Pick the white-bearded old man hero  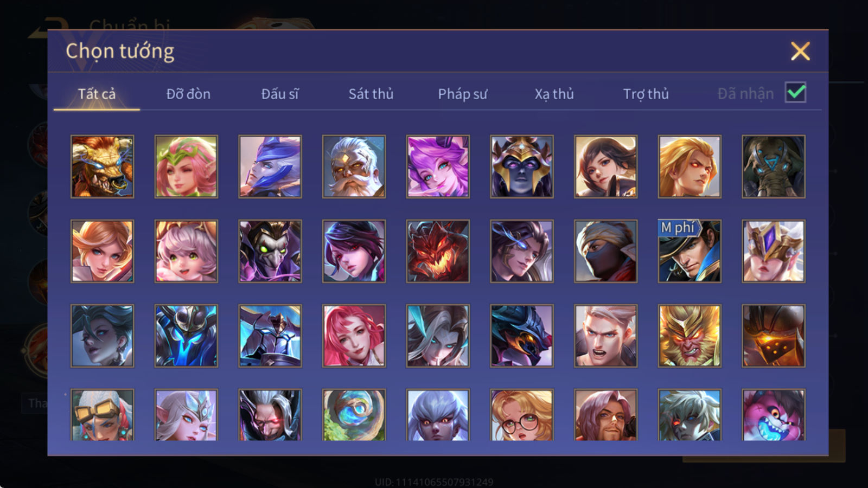tap(354, 166)
